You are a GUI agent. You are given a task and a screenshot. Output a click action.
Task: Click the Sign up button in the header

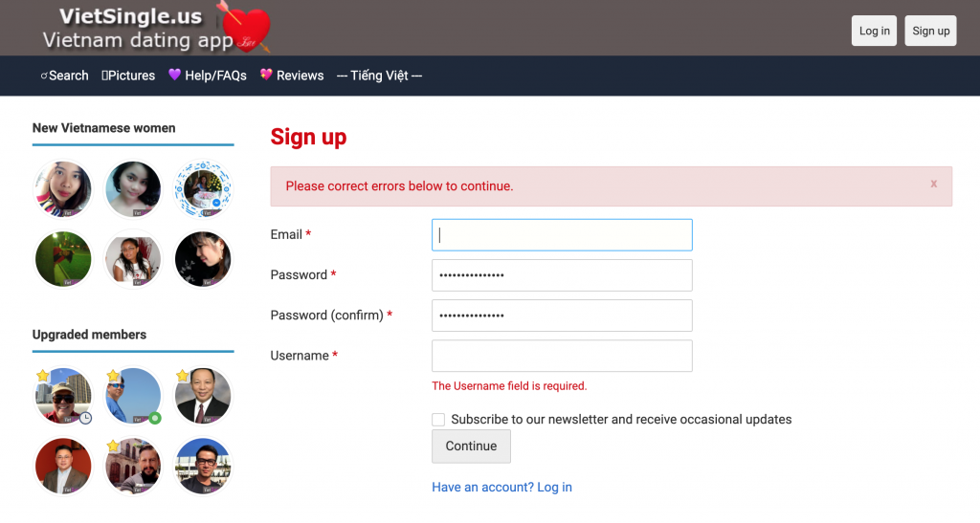tap(930, 31)
